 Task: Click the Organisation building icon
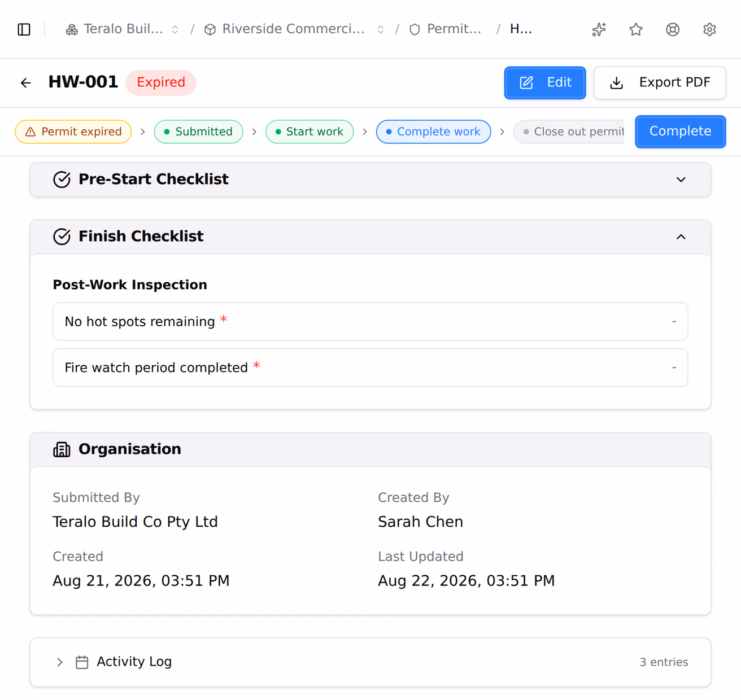point(62,449)
